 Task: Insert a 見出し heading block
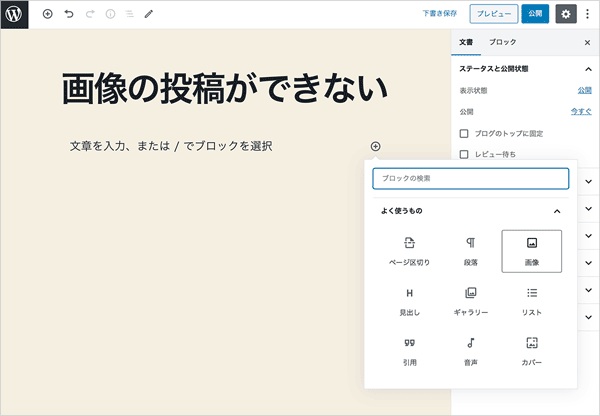[x=409, y=302]
